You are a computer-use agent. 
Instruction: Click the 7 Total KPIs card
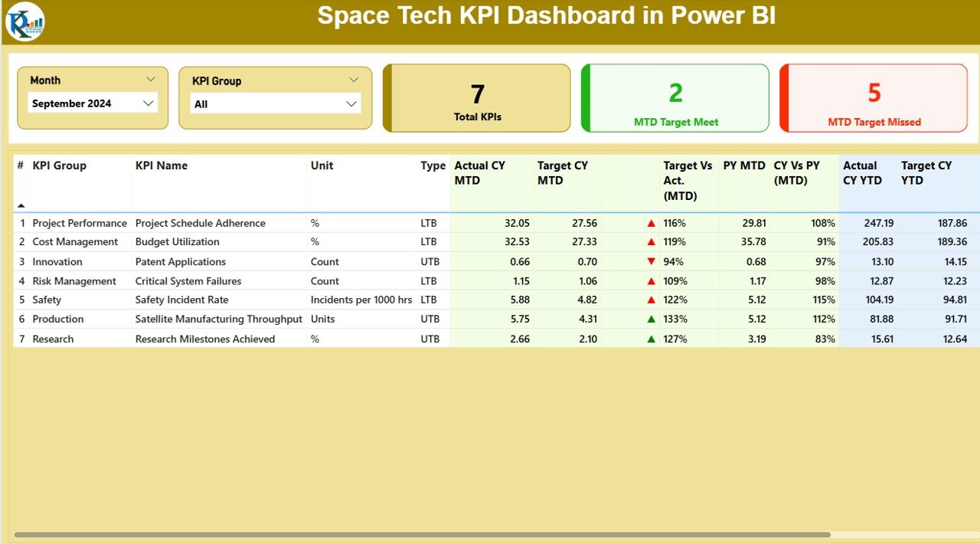(476, 97)
